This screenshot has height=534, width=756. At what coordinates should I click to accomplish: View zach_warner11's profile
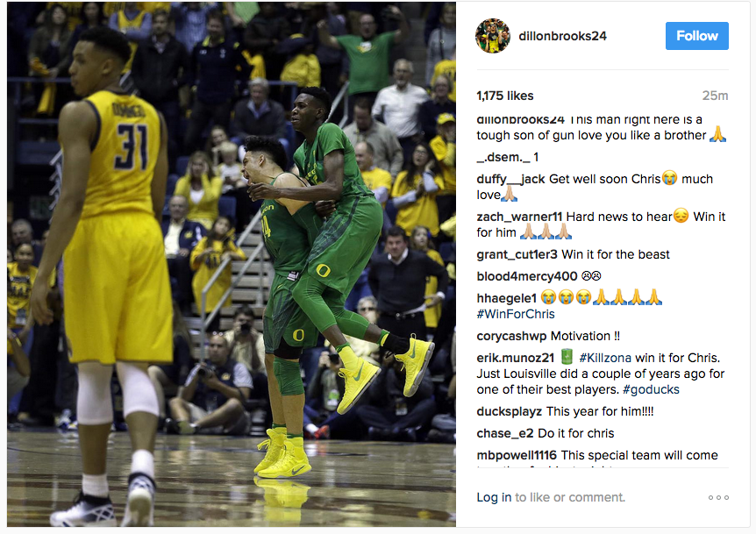click(519, 217)
